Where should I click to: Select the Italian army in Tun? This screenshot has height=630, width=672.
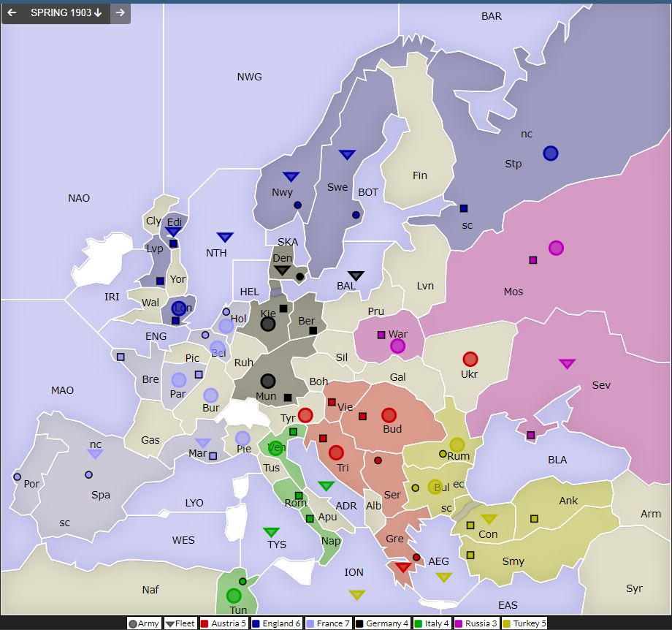234,596
